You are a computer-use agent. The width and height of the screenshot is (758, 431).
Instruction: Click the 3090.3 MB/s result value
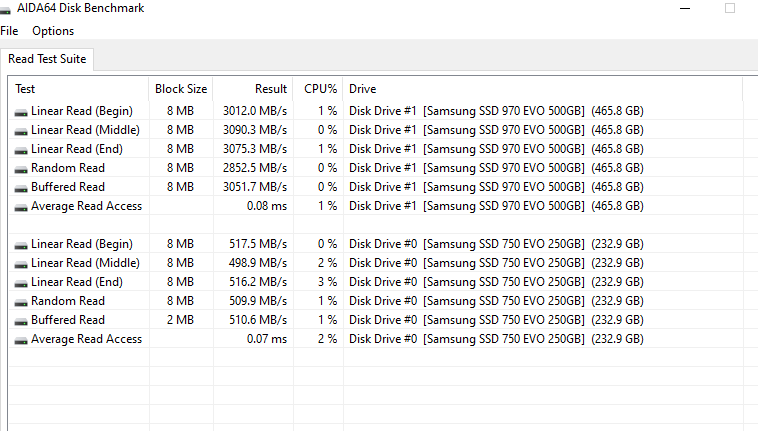tap(255, 130)
